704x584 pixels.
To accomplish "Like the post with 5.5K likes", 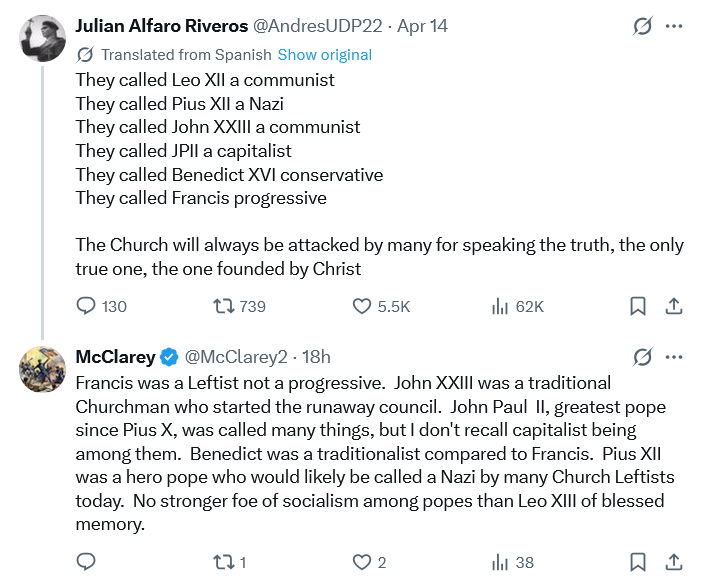I will point(363,306).
